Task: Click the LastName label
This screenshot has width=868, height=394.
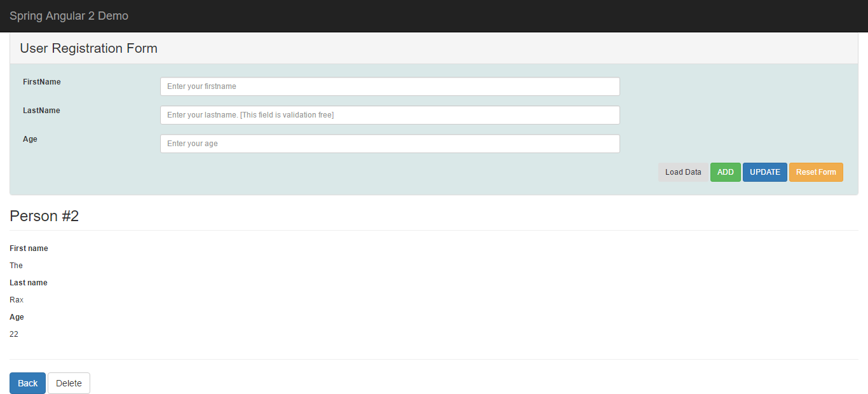Action: tap(41, 110)
